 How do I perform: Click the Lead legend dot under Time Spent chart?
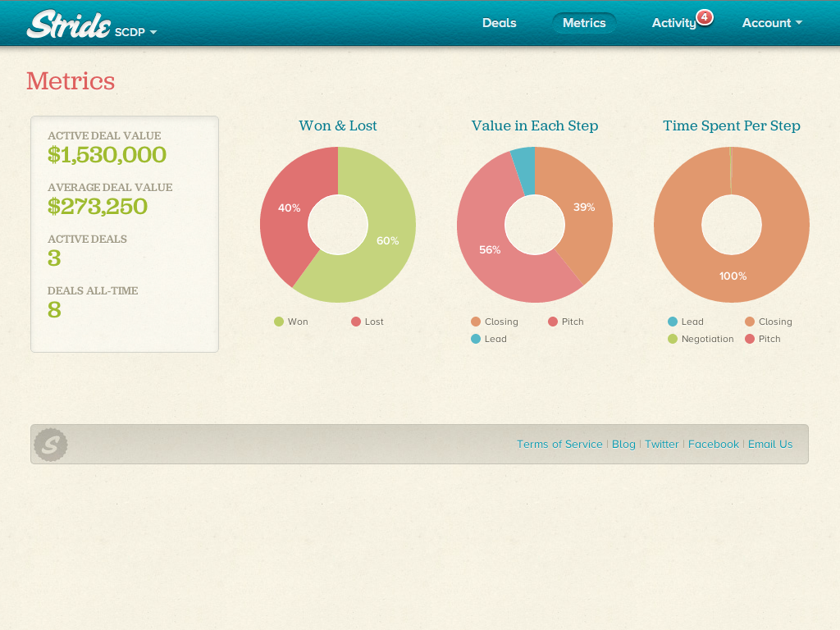pyautogui.click(x=673, y=322)
